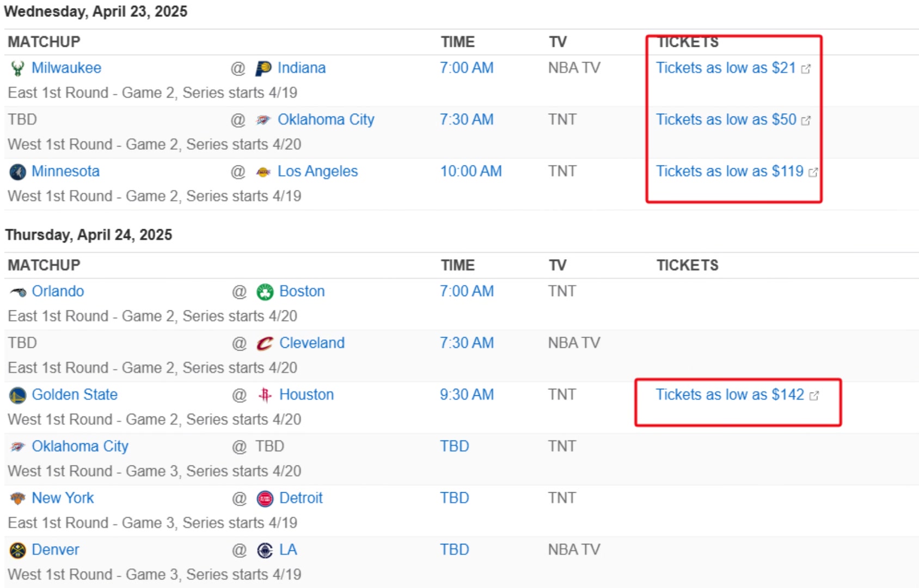Image resolution: width=919 pixels, height=588 pixels.
Task: Click the Cleveland Cavaliers logo
Action: tap(265, 344)
